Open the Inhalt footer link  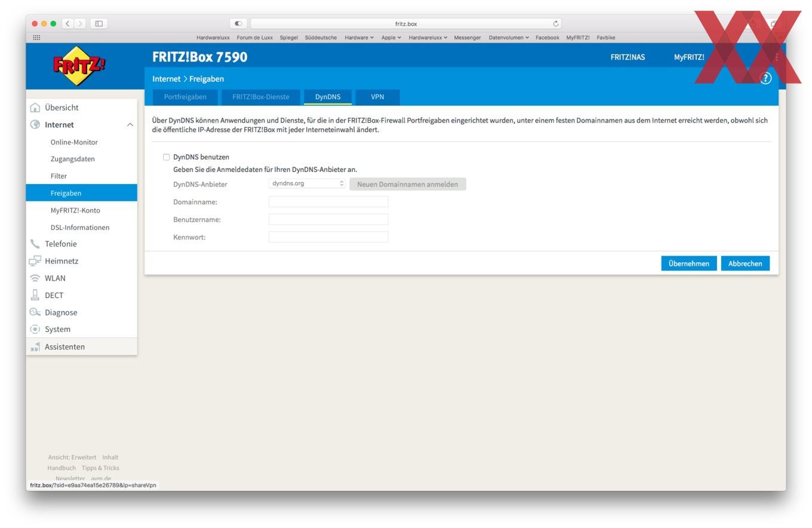[x=110, y=458]
